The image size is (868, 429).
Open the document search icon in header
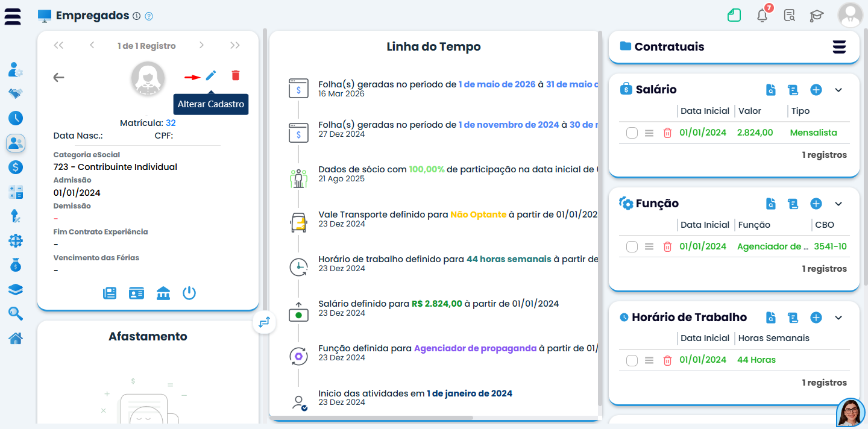click(x=789, y=16)
